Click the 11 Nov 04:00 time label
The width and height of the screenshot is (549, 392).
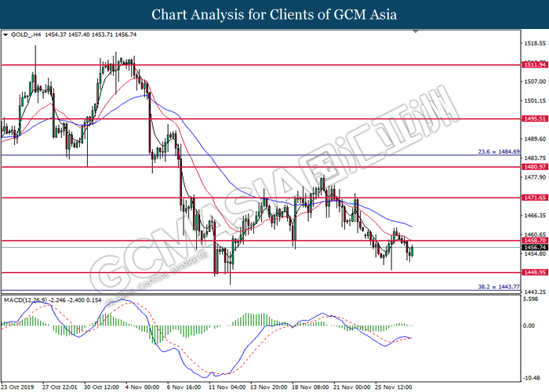tap(227, 387)
